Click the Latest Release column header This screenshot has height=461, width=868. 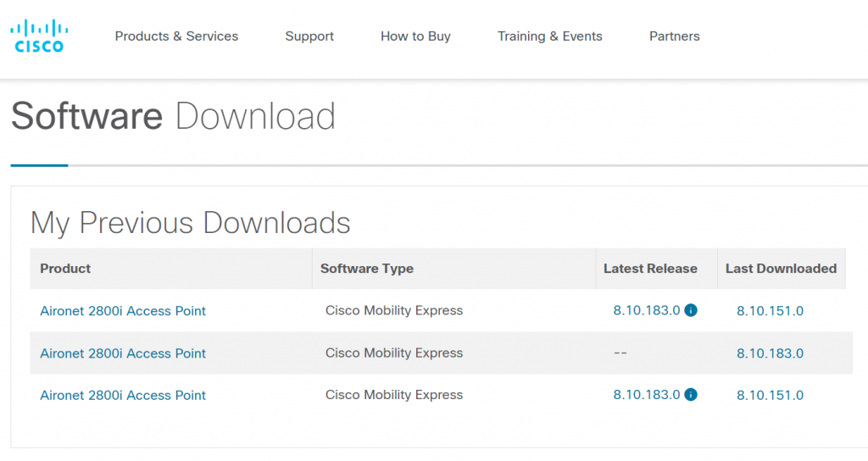pyautogui.click(x=650, y=269)
